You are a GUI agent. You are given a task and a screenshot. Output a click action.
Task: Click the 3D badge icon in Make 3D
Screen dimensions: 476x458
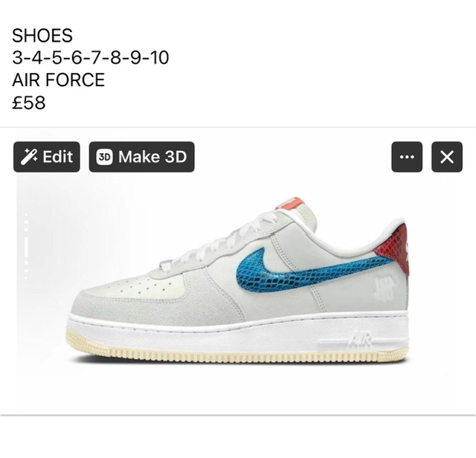coord(104,157)
